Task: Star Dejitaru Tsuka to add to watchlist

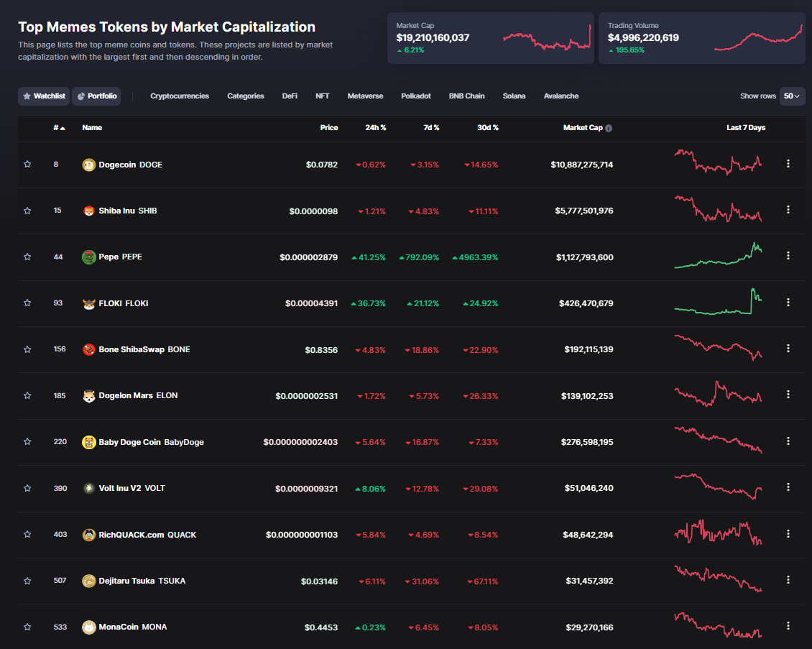Action: tap(27, 581)
